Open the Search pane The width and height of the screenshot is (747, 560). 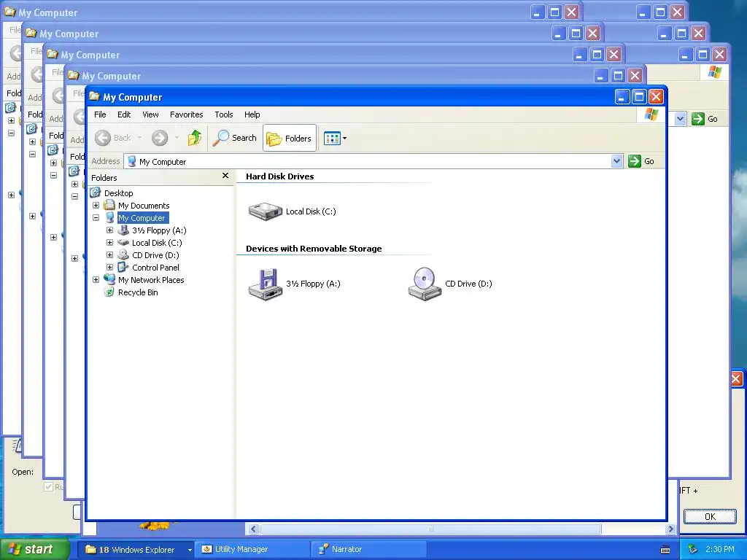(x=235, y=138)
